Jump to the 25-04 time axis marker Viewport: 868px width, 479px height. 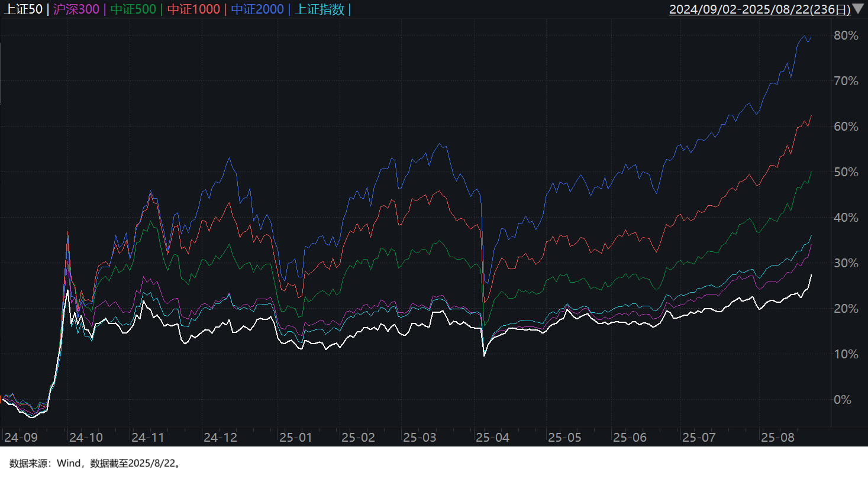coord(491,438)
